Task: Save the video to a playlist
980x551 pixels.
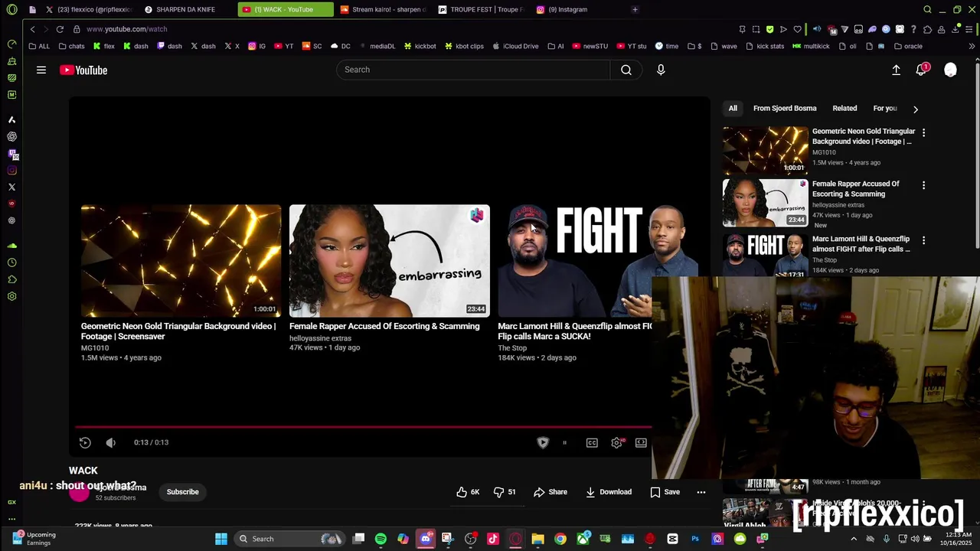Action: tap(665, 492)
